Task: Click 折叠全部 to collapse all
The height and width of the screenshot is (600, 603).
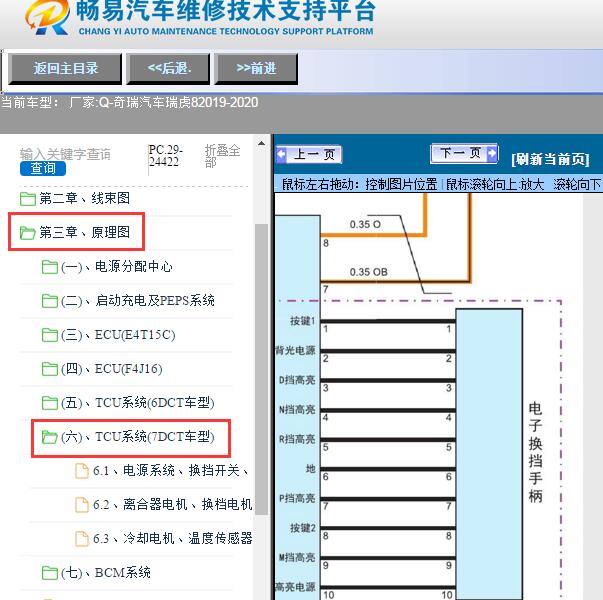Action: tap(222, 156)
